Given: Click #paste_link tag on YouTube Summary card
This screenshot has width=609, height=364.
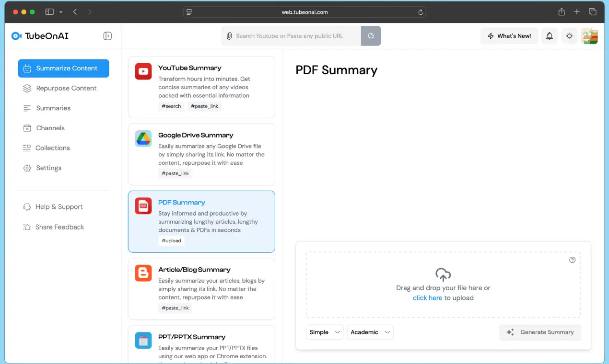Looking at the screenshot, I should pos(204,106).
